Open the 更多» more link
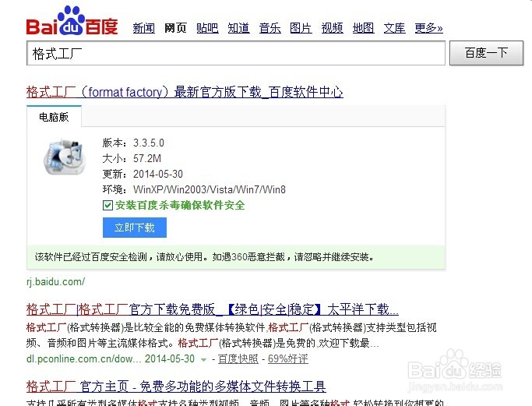Image resolution: width=532 pixels, height=406 pixels. [429, 28]
